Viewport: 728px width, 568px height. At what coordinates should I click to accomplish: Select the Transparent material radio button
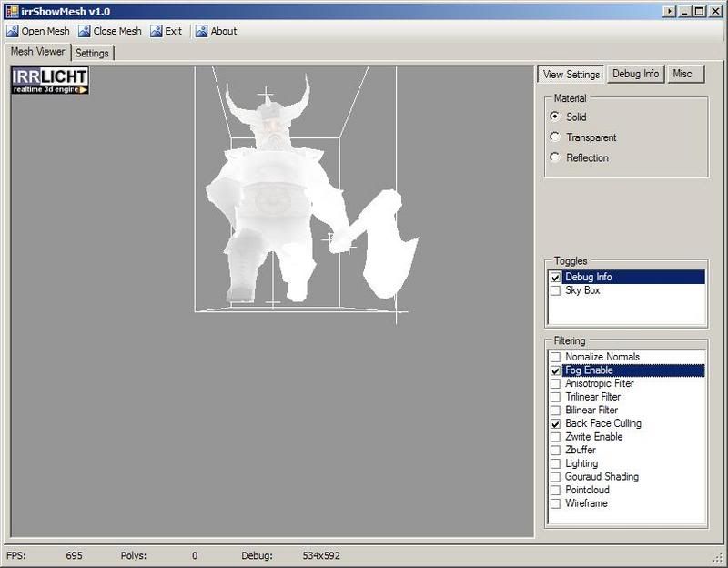[x=555, y=137]
